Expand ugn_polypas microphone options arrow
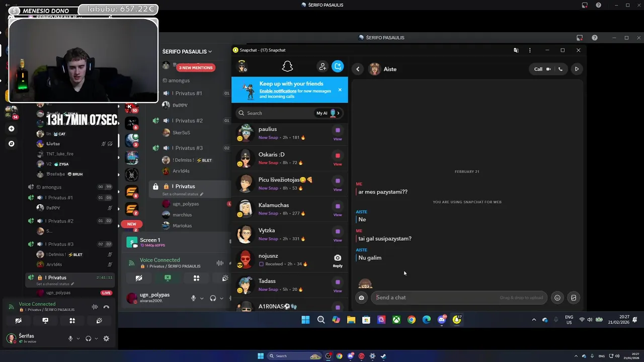This screenshot has height=362, width=644. pos(202,298)
